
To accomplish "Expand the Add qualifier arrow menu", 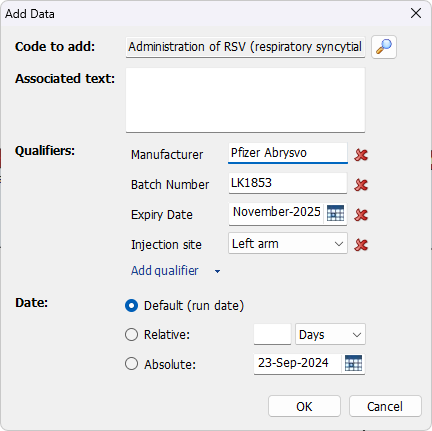I will coord(217,271).
